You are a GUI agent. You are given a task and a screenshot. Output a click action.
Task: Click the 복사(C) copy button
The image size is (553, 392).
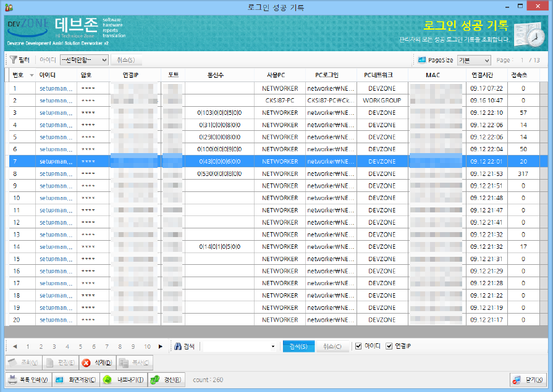134,362
